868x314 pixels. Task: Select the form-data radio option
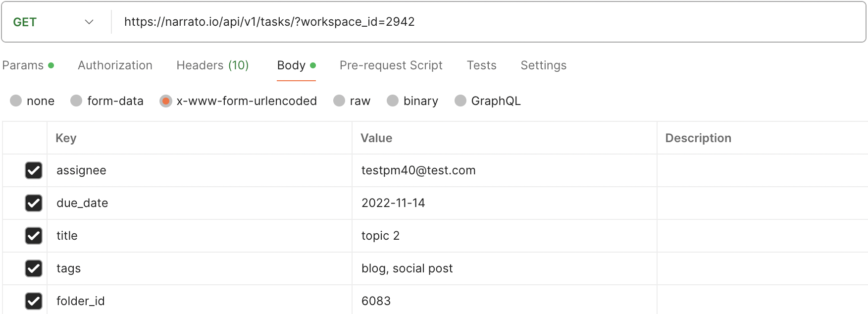(x=76, y=101)
